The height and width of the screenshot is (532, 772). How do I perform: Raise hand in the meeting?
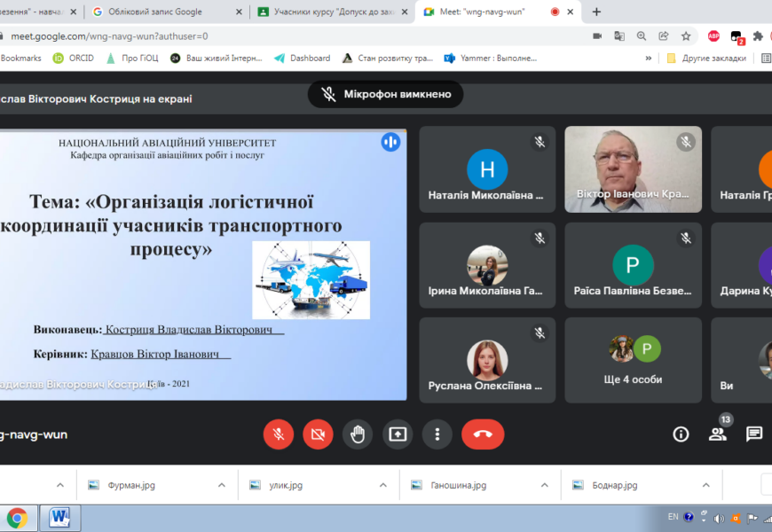(x=358, y=434)
